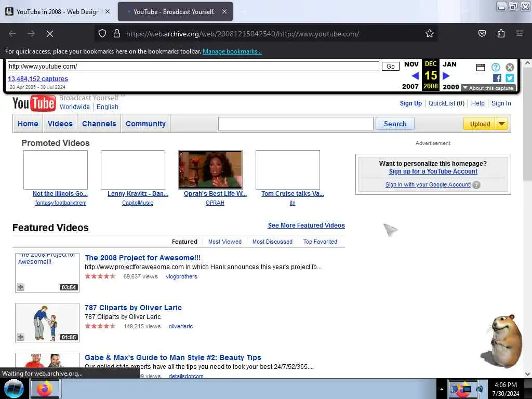Select the Most Viewed filter

coord(224,242)
